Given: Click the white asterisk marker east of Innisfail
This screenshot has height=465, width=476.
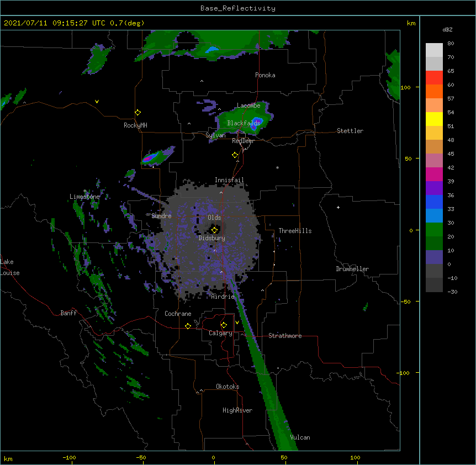Looking at the screenshot, I should coord(277,167).
